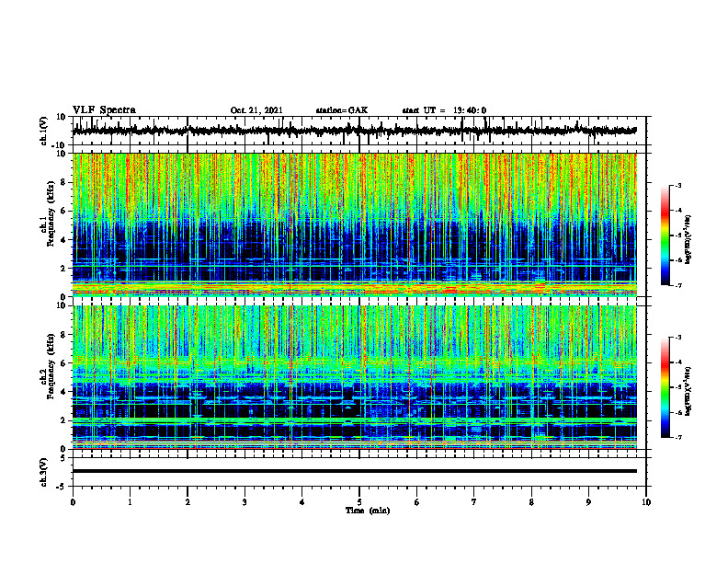Click the "-7" label on ch.2 color scale
The height and width of the screenshot is (563, 728).
[677, 438]
